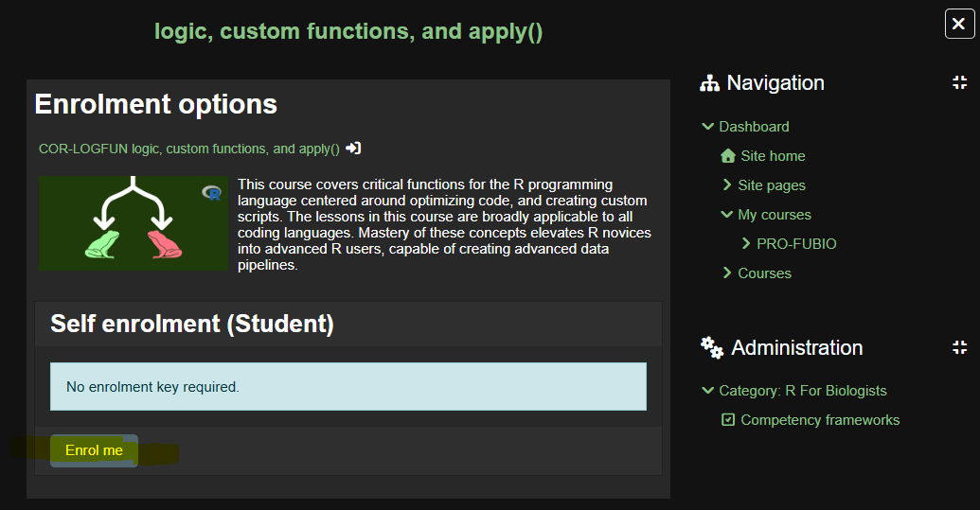This screenshot has height=510, width=980.
Task: Collapse the My courses tree node
Action: point(726,215)
